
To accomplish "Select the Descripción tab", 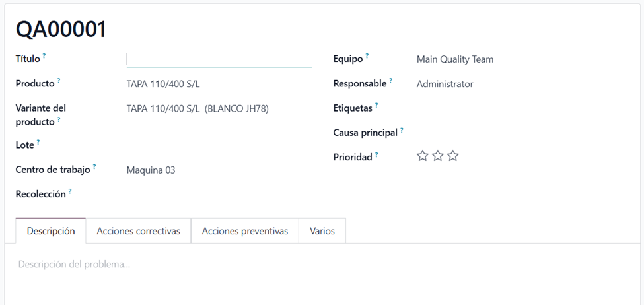I will (x=51, y=231).
